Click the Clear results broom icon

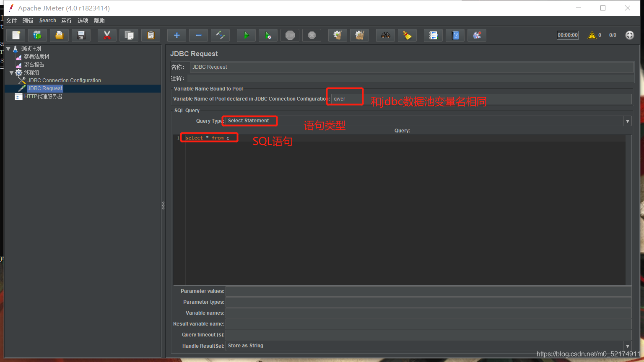point(338,35)
